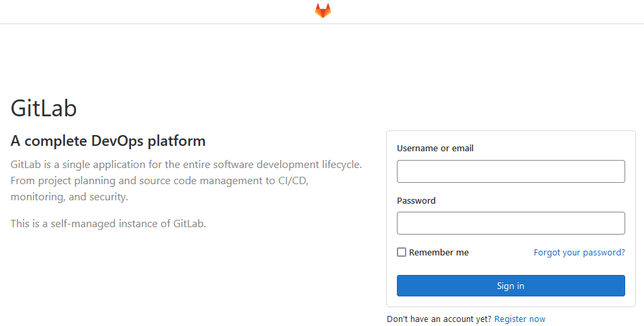Open the Forgot your password link
The image size is (644, 326).
tap(579, 253)
